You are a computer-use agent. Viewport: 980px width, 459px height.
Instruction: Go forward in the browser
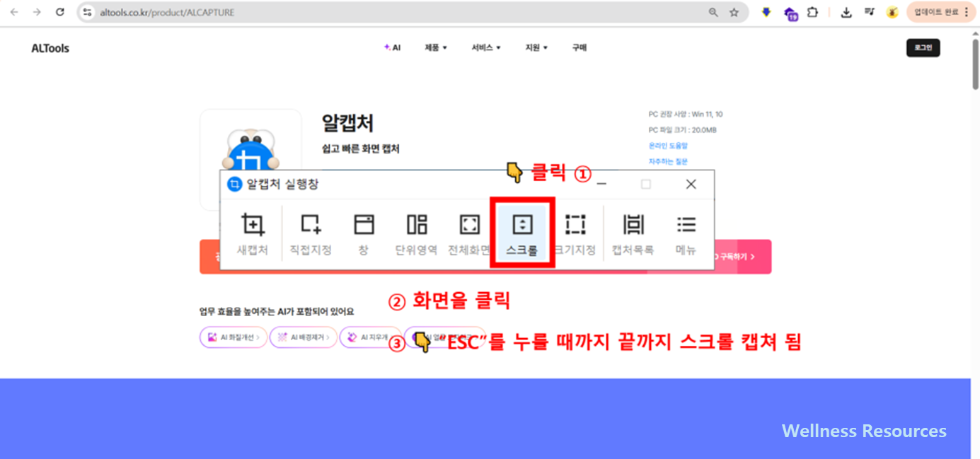[38, 12]
